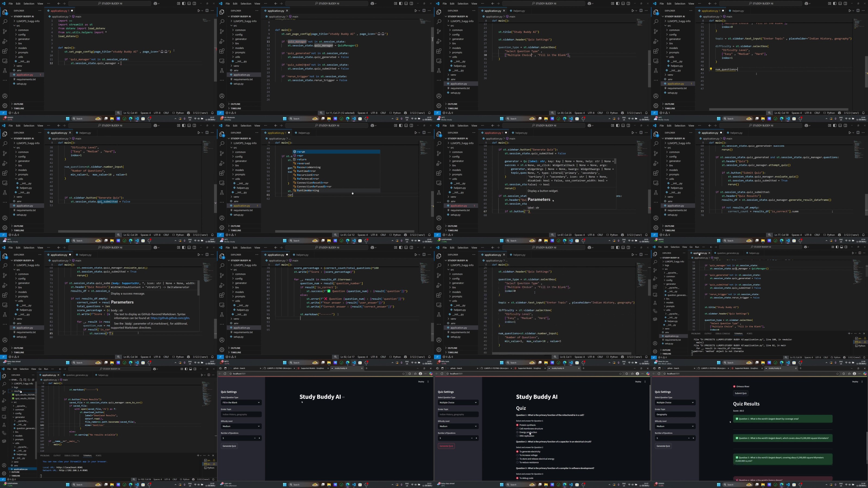The image size is (868, 488).
Task: Open Extensions view in VS Code window showing TypeError terminal
Action: (655, 287)
